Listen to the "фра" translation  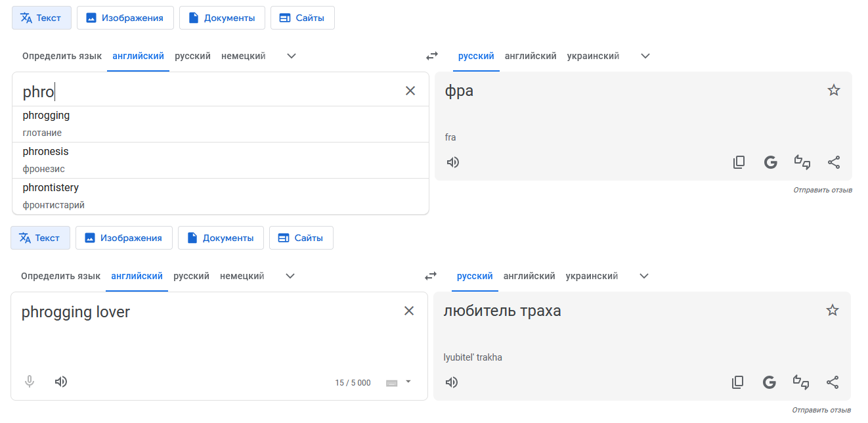[453, 162]
